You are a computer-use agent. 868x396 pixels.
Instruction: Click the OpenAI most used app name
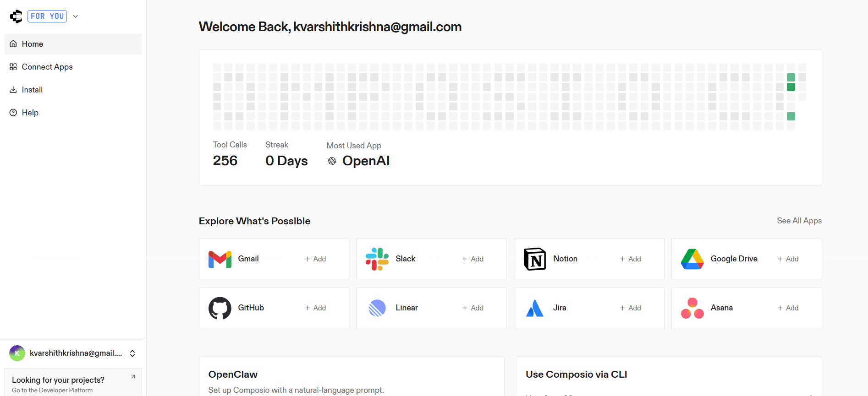(x=366, y=161)
